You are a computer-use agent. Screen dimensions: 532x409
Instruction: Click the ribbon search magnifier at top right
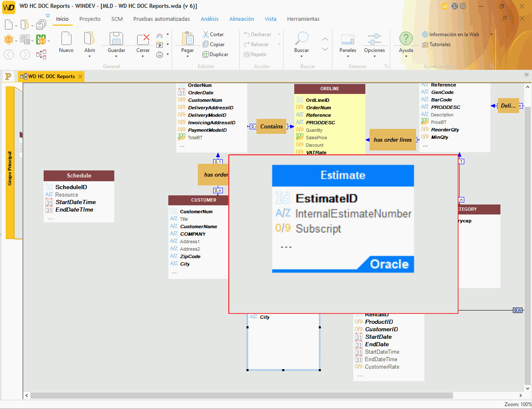[504, 18]
